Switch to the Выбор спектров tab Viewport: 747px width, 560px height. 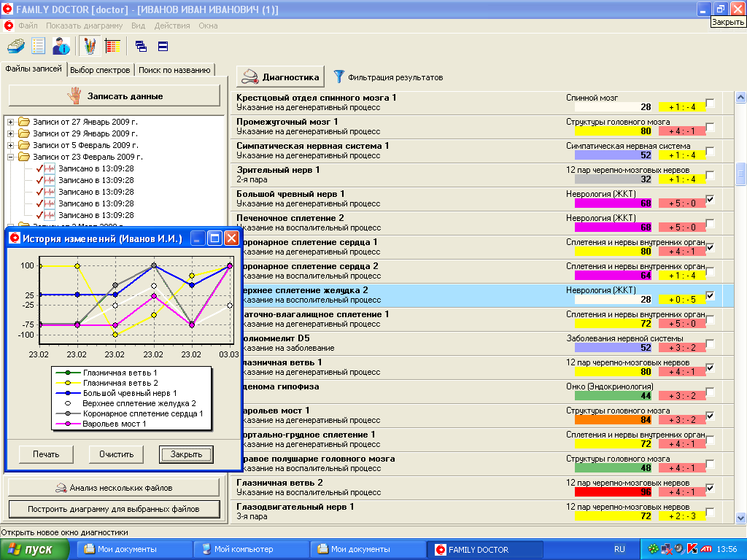(100, 70)
